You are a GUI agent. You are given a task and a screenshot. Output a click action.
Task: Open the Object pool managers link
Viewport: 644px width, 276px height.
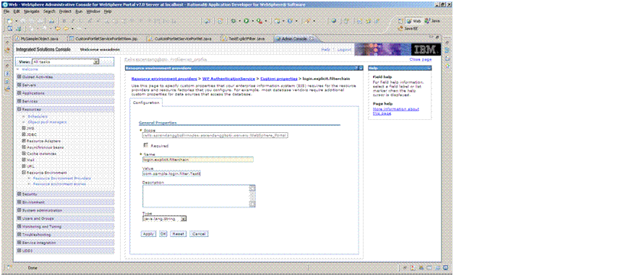[x=47, y=122]
